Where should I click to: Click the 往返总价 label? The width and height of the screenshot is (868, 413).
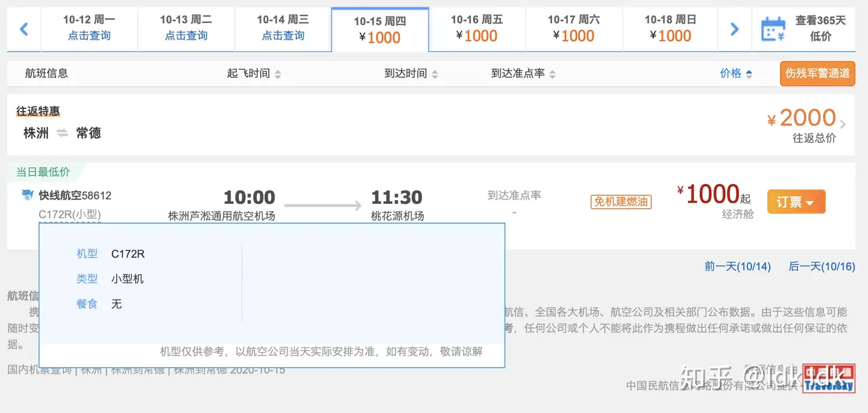[814, 138]
